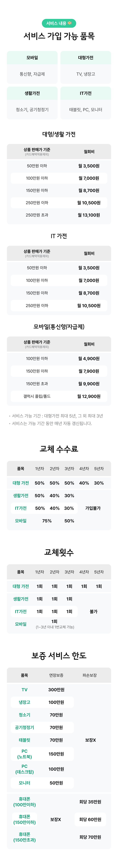Click the 서비스 내용 green badge
The width and height of the screenshot is (118, 868).
(59, 23)
